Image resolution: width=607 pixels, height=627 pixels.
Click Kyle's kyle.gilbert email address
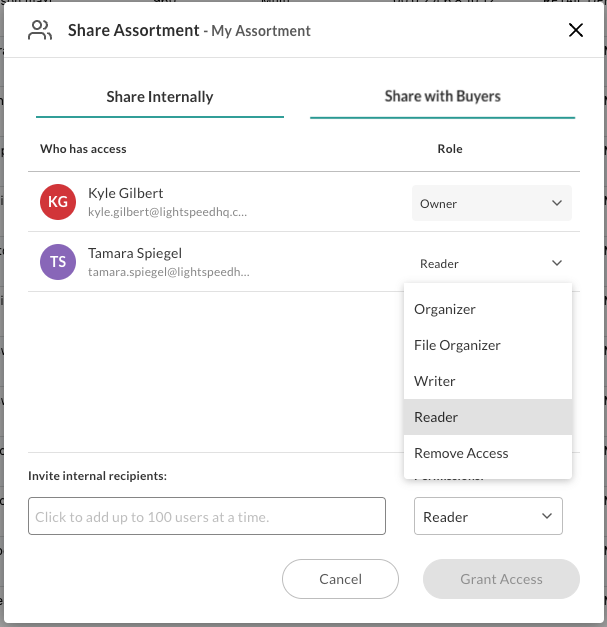coord(168,212)
